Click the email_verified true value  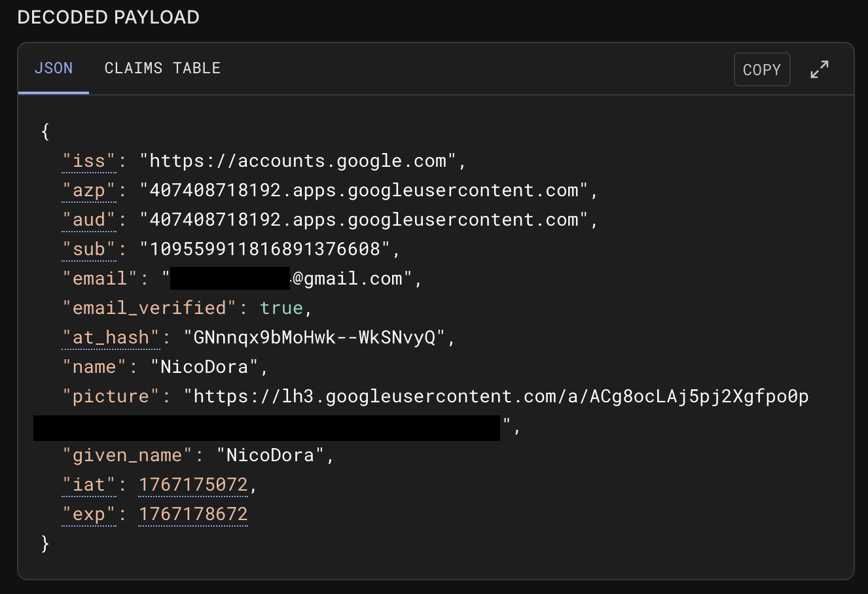281,307
